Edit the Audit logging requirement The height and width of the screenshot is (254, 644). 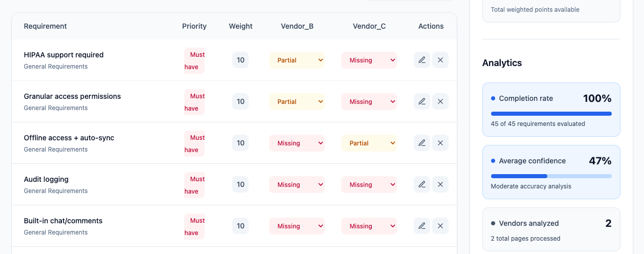[x=422, y=184]
